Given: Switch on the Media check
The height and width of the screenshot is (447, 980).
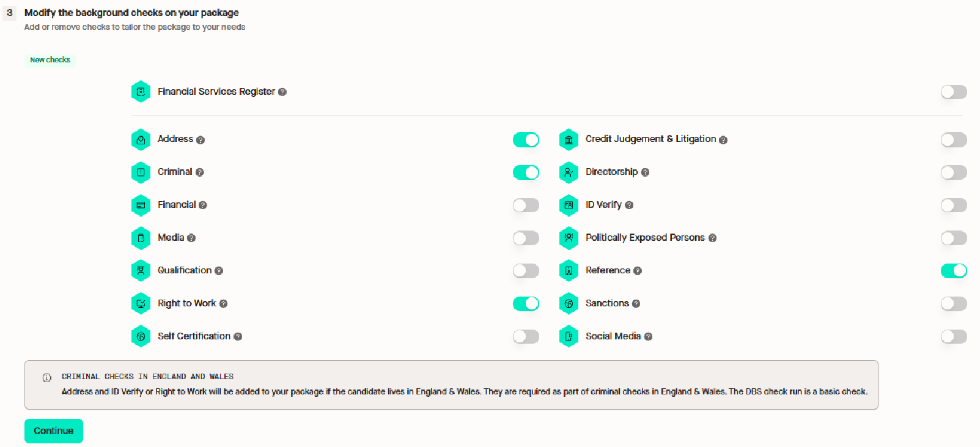Looking at the screenshot, I should (x=526, y=238).
